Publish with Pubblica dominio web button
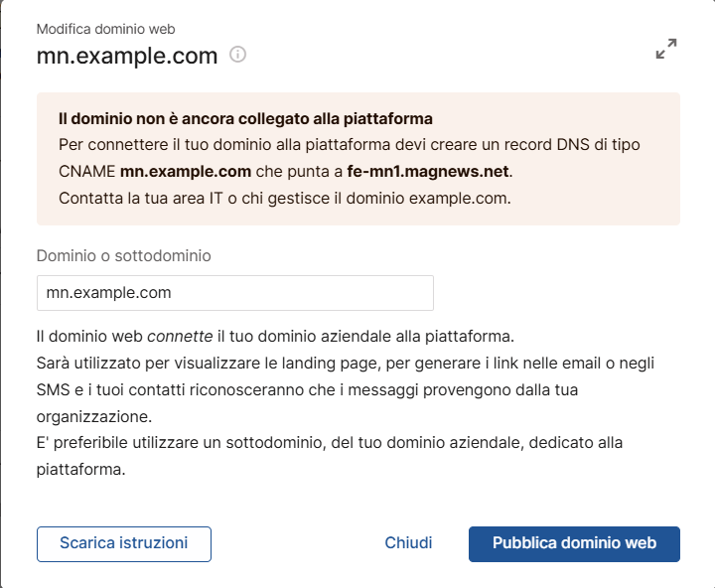 [574, 543]
